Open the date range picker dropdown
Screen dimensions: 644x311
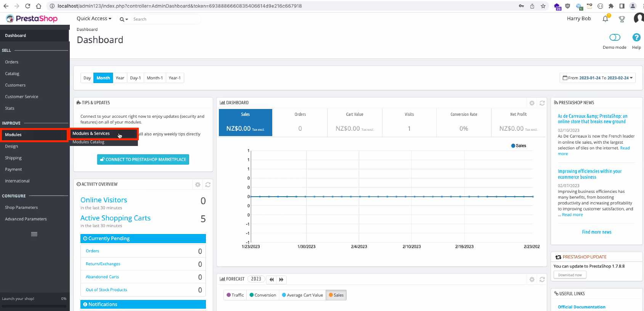pos(597,78)
